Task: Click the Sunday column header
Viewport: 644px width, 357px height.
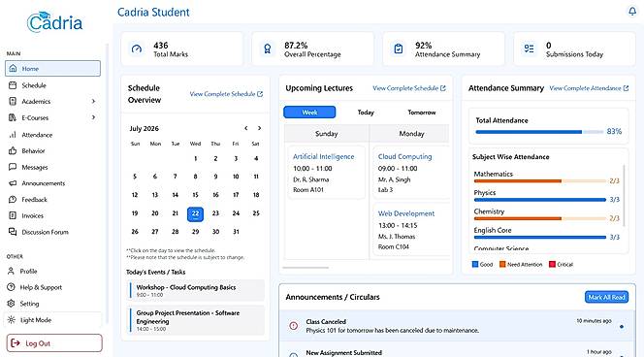Action: (327, 134)
